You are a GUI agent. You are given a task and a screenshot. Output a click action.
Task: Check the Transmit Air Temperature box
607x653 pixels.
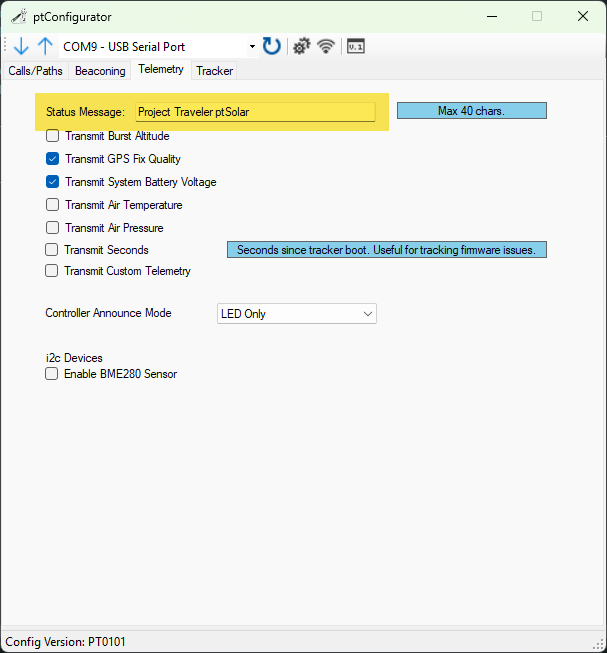[x=52, y=205]
